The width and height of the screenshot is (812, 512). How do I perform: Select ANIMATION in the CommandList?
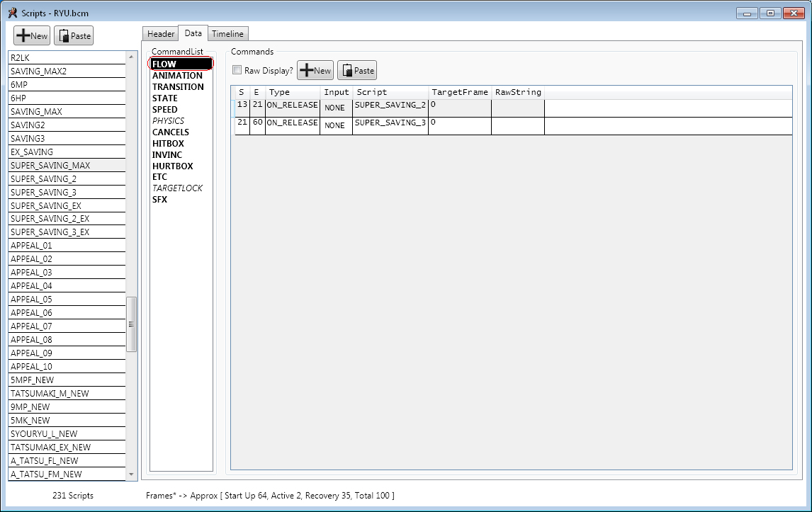(x=177, y=76)
